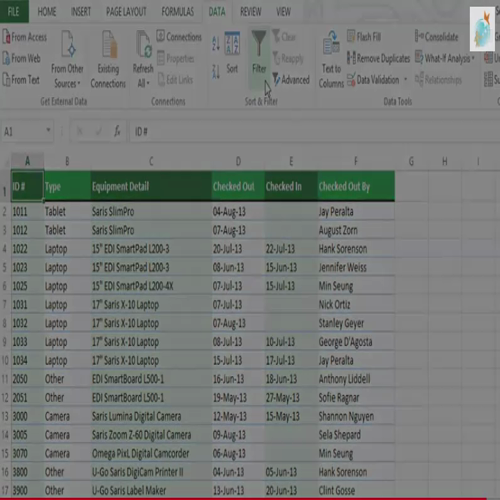Click the Clear filter icon
500x500 pixels.
coord(276,36)
